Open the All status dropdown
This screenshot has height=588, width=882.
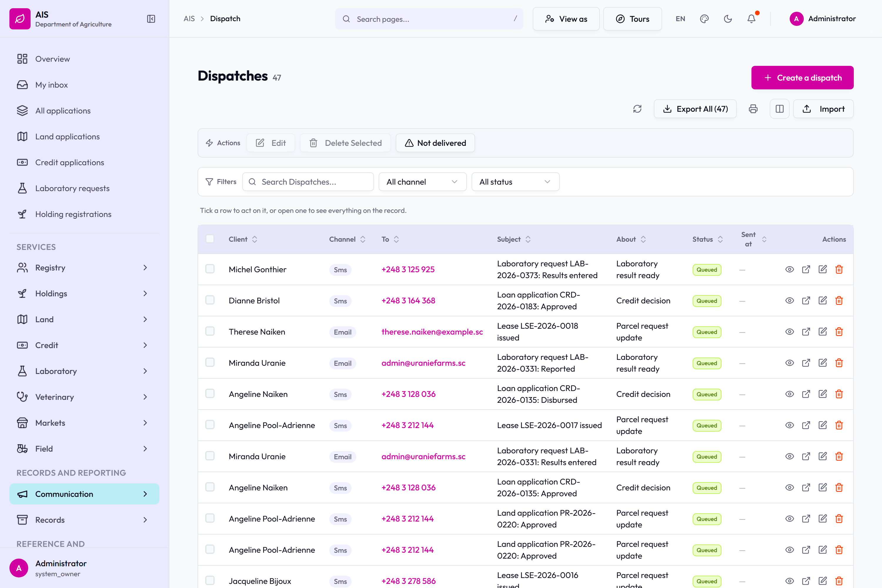click(515, 182)
